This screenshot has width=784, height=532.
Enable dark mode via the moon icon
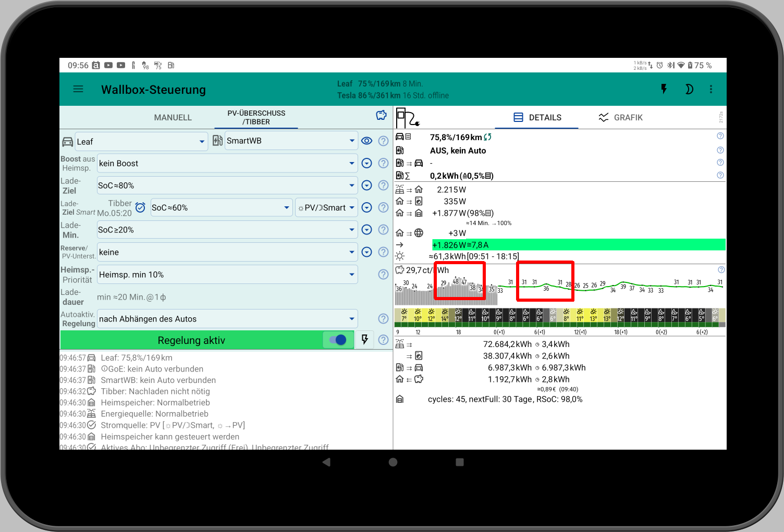[x=689, y=89]
